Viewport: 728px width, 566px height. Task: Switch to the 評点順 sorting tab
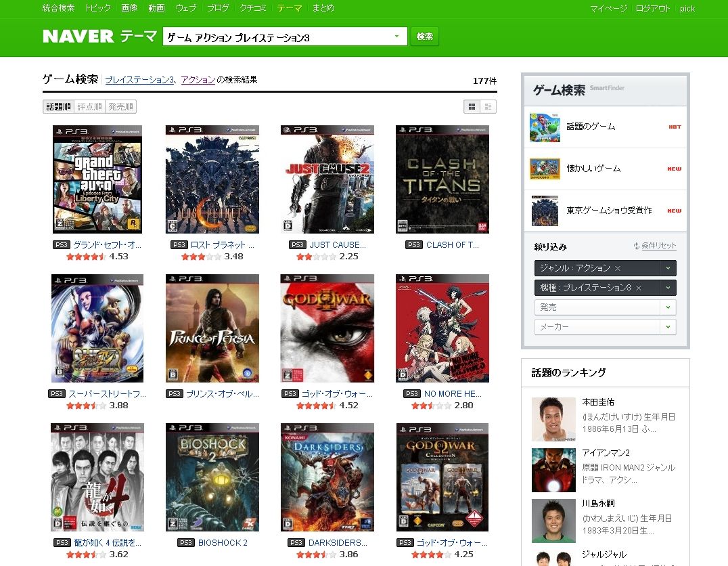pyautogui.click(x=89, y=106)
